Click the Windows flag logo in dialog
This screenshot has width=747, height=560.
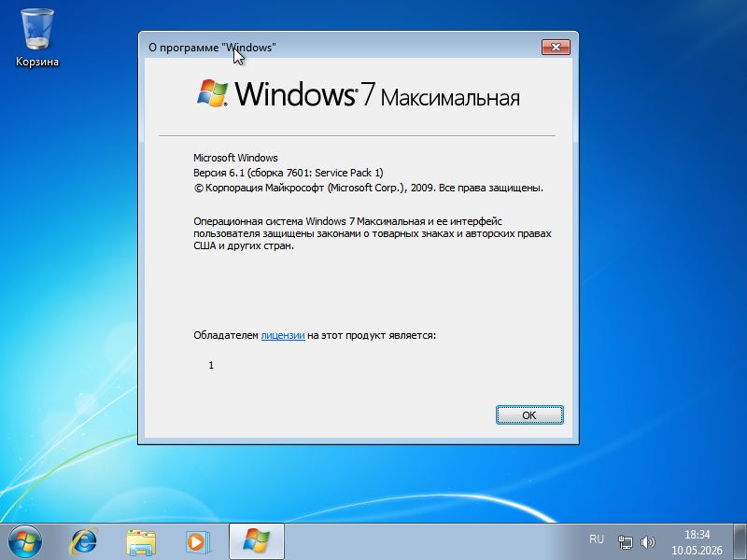[x=213, y=93]
